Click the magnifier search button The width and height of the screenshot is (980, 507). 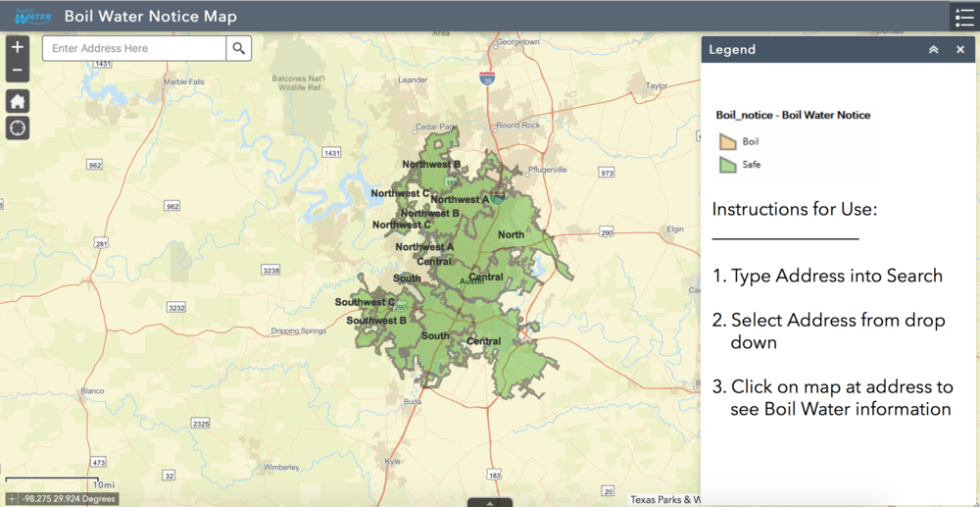(238, 48)
